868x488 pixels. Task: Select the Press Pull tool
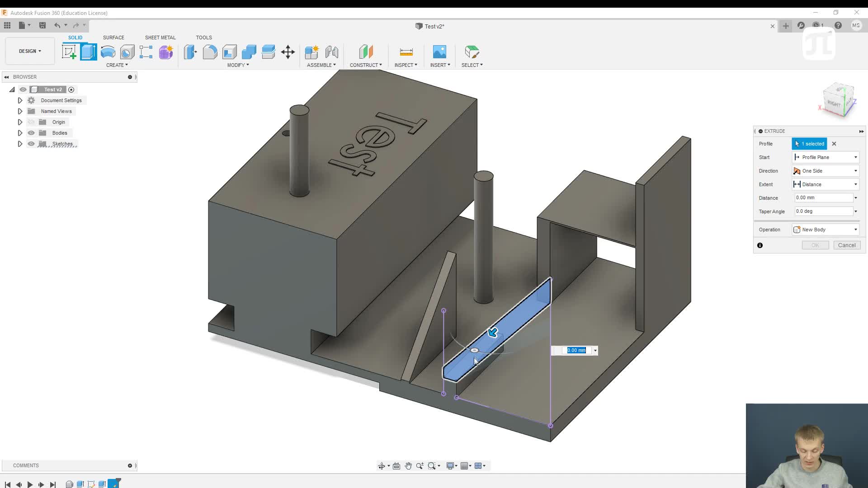[x=190, y=52]
